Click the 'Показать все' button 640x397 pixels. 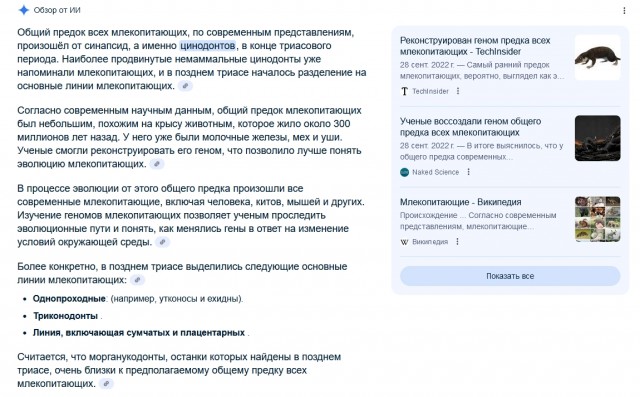tap(510, 276)
